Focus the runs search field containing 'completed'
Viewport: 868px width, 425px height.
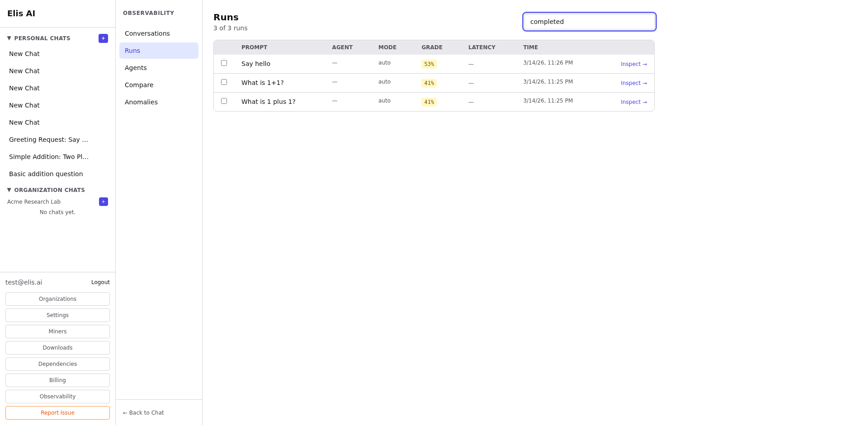(589, 22)
